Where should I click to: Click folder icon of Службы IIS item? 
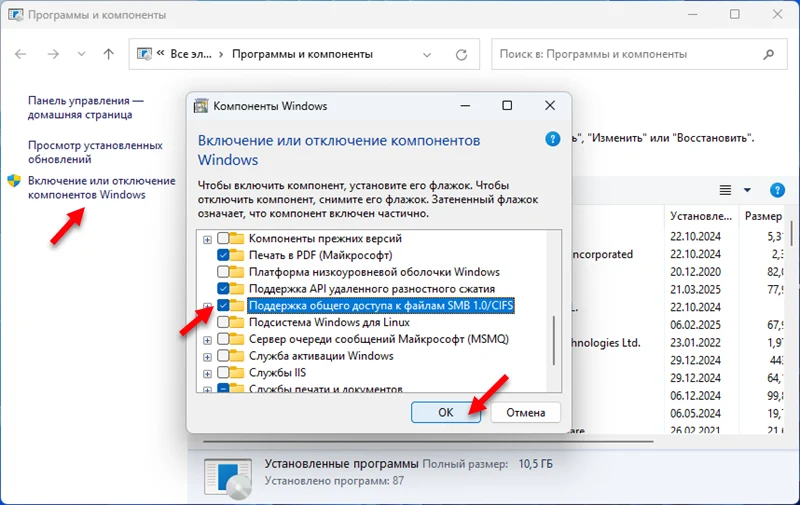pos(237,373)
